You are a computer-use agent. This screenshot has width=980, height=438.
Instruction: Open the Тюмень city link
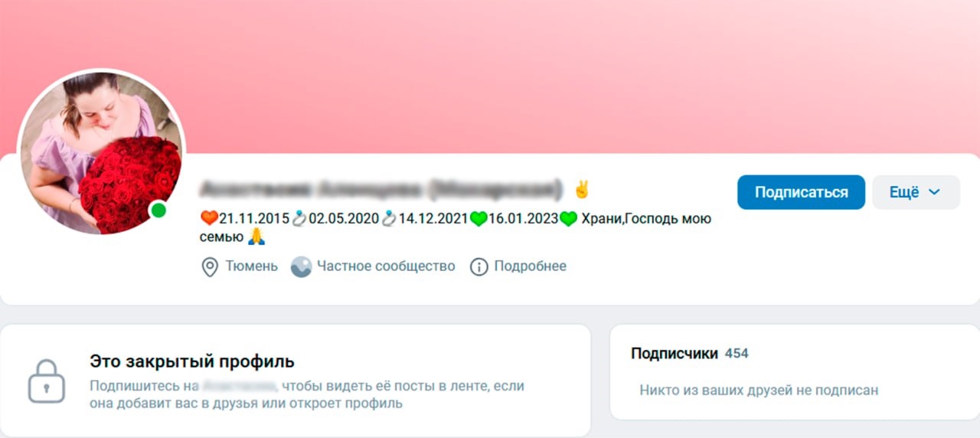251,266
